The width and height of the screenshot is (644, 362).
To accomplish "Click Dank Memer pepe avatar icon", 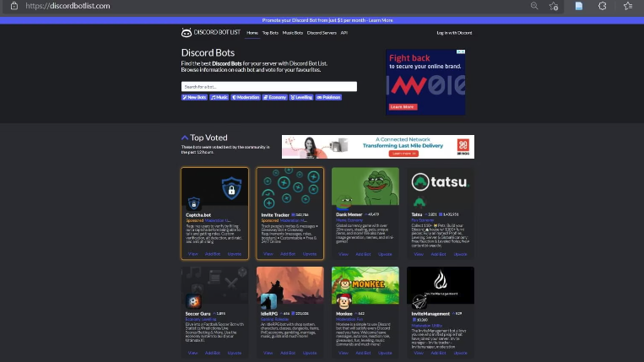I will (x=344, y=203).
